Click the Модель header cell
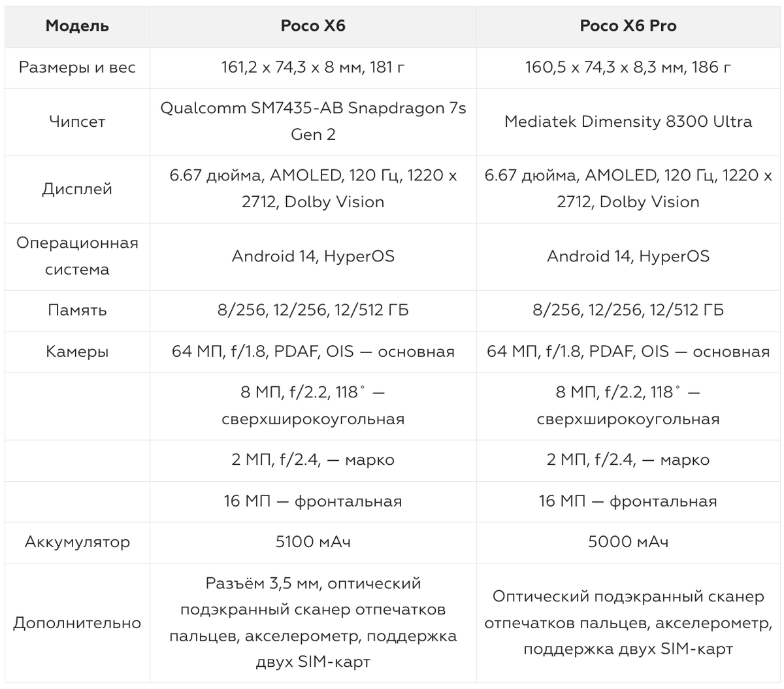 click(77, 26)
